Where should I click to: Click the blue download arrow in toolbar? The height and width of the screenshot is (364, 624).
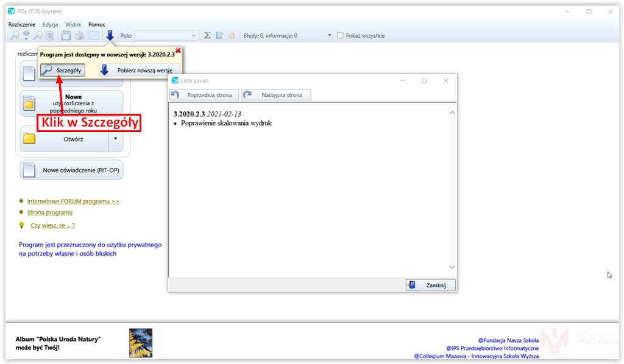point(110,35)
